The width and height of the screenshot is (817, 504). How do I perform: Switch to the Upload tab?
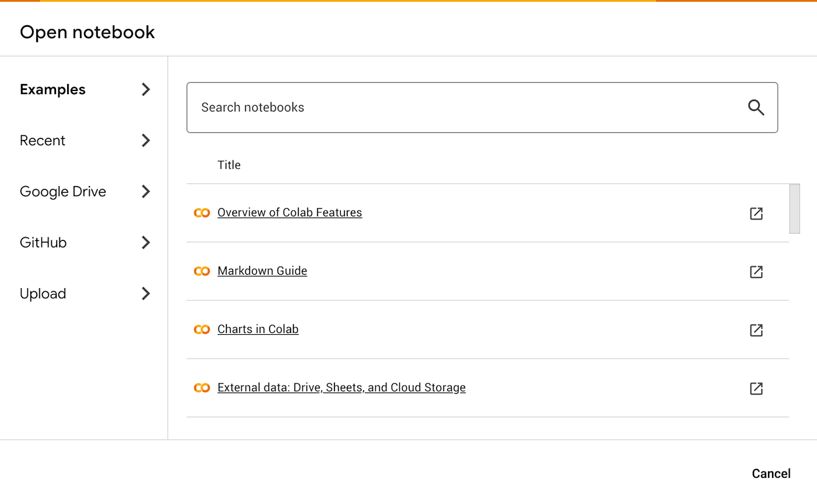point(43,293)
